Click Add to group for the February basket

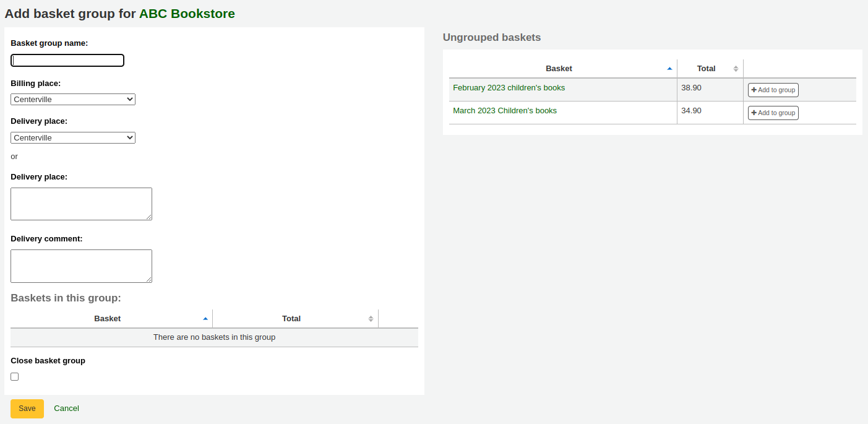click(773, 90)
